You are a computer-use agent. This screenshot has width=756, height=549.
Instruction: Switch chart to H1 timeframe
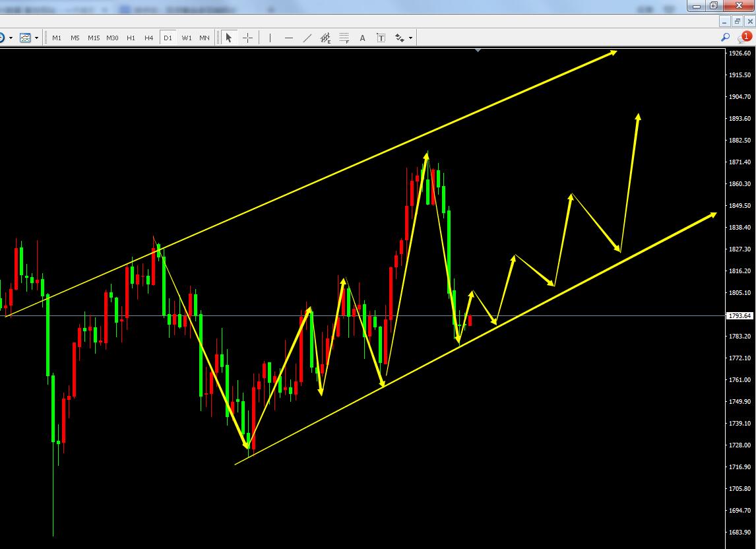pos(131,38)
